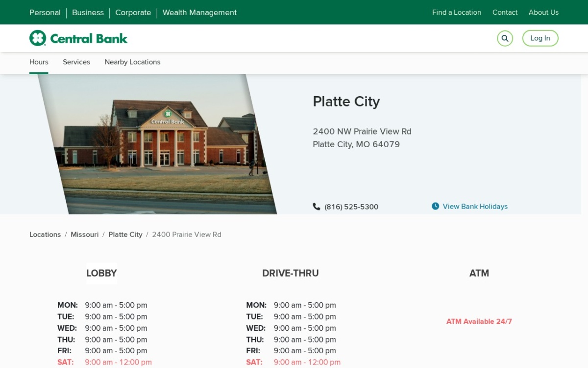Click the Platte City heading
Image resolution: width=588 pixels, height=368 pixels.
(346, 102)
